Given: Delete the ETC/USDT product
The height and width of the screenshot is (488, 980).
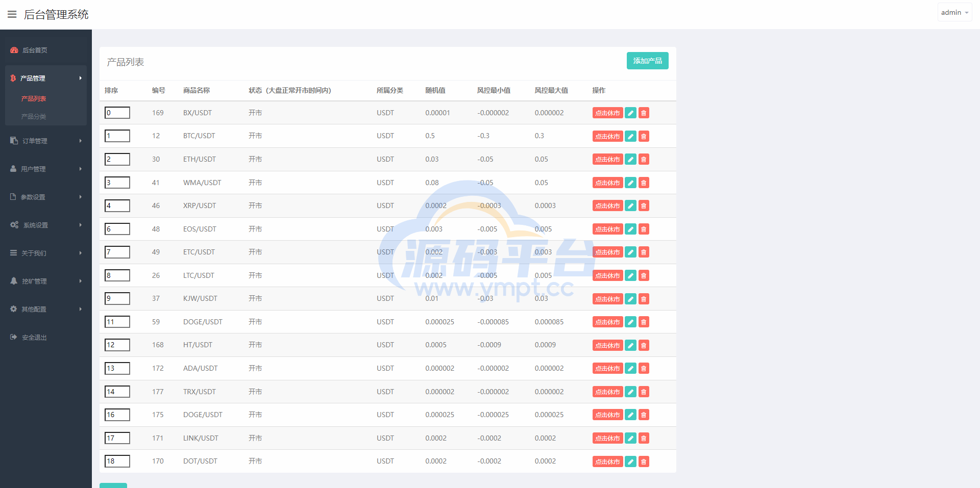Looking at the screenshot, I should point(644,252).
